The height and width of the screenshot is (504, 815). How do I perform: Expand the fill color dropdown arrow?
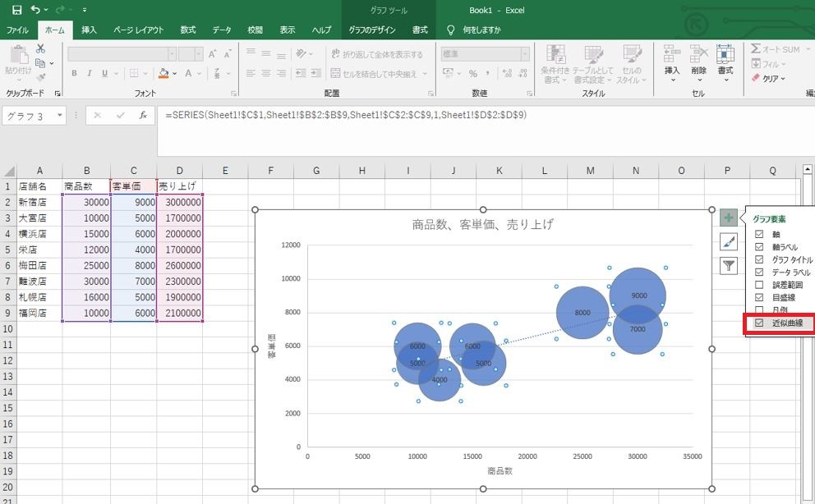coord(175,74)
